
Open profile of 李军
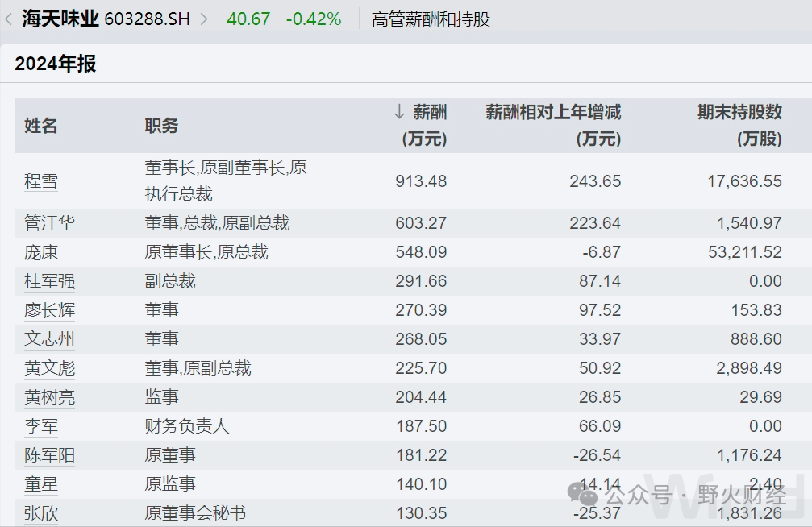[41, 426]
